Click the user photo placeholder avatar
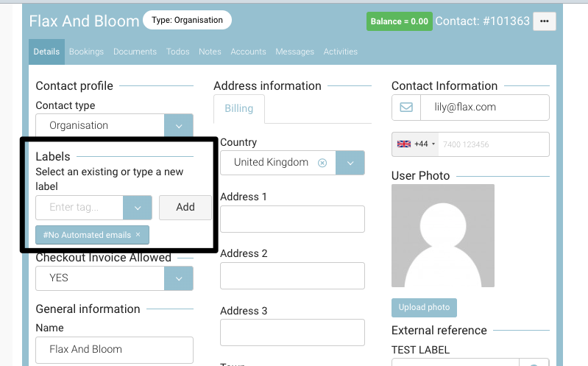The height and width of the screenshot is (366, 588). (x=443, y=236)
